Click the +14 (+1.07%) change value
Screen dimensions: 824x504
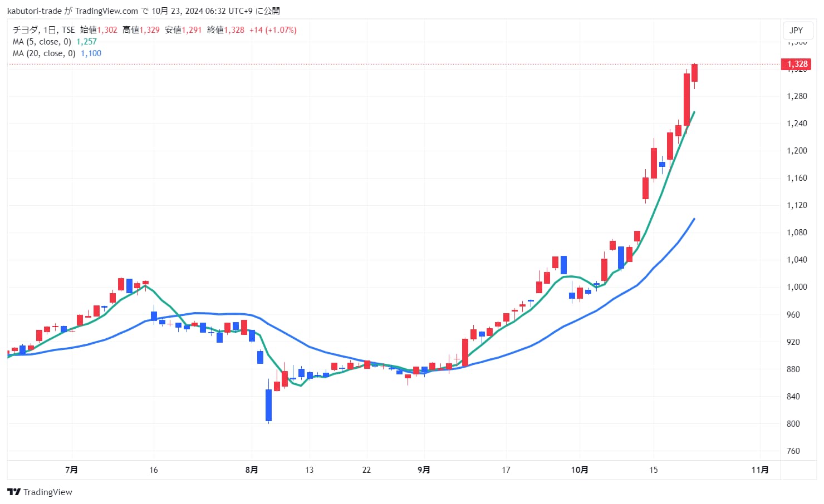click(273, 30)
